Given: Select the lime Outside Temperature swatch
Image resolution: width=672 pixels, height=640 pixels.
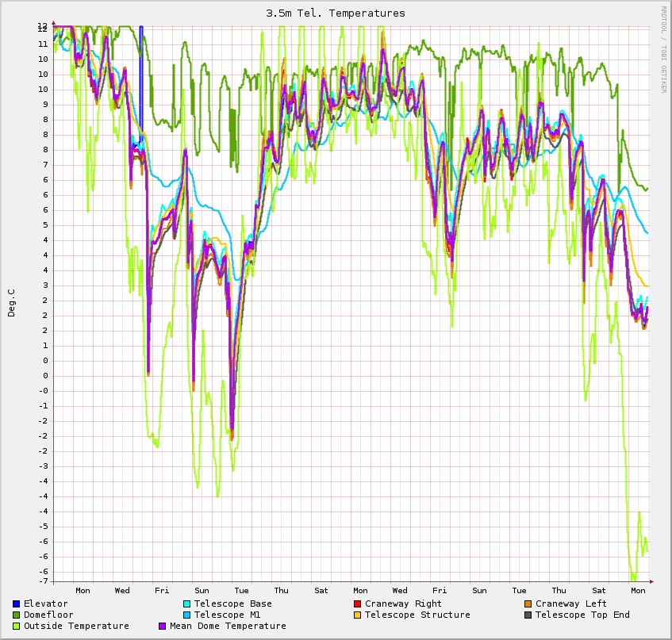Looking at the screenshot, I should 16,627.
